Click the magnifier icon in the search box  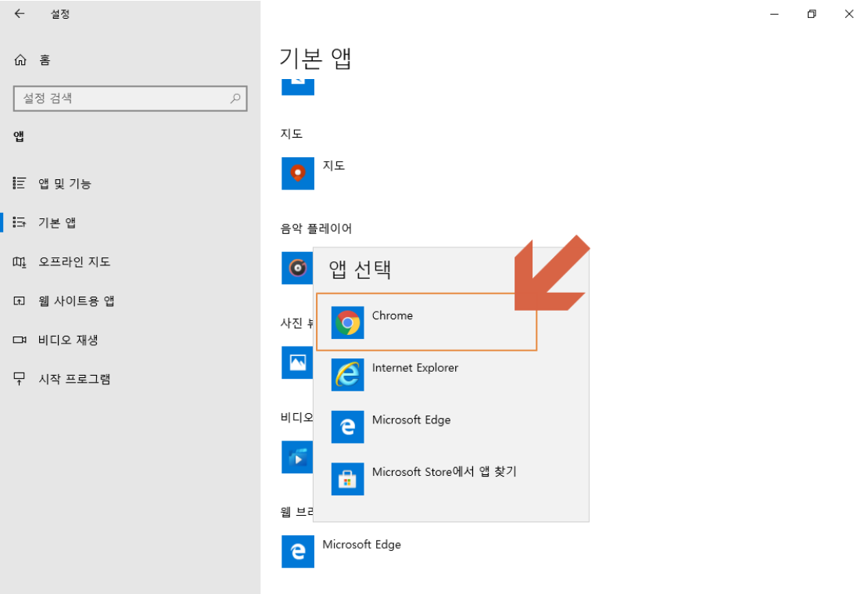pyautogui.click(x=235, y=99)
